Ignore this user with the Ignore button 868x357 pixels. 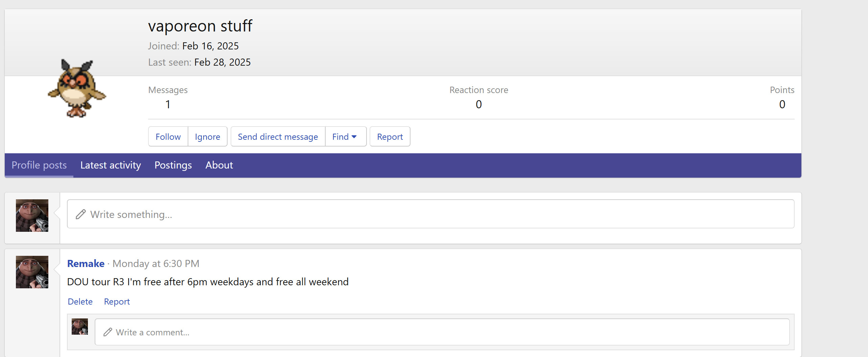click(x=207, y=137)
